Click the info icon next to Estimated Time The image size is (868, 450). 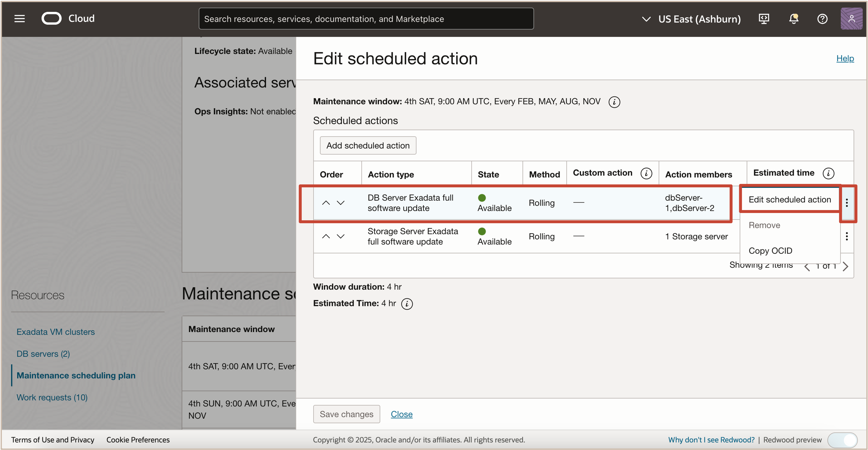tap(407, 304)
